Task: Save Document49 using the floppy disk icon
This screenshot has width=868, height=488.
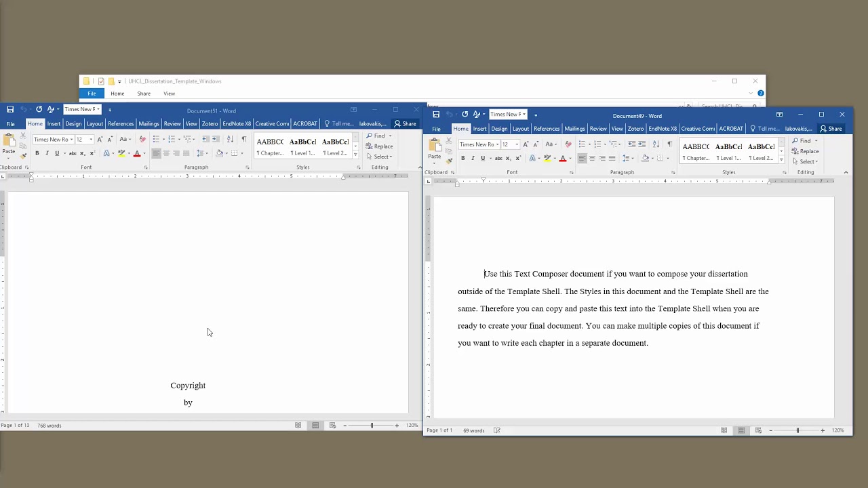Action: pyautogui.click(x=436, y=114)
